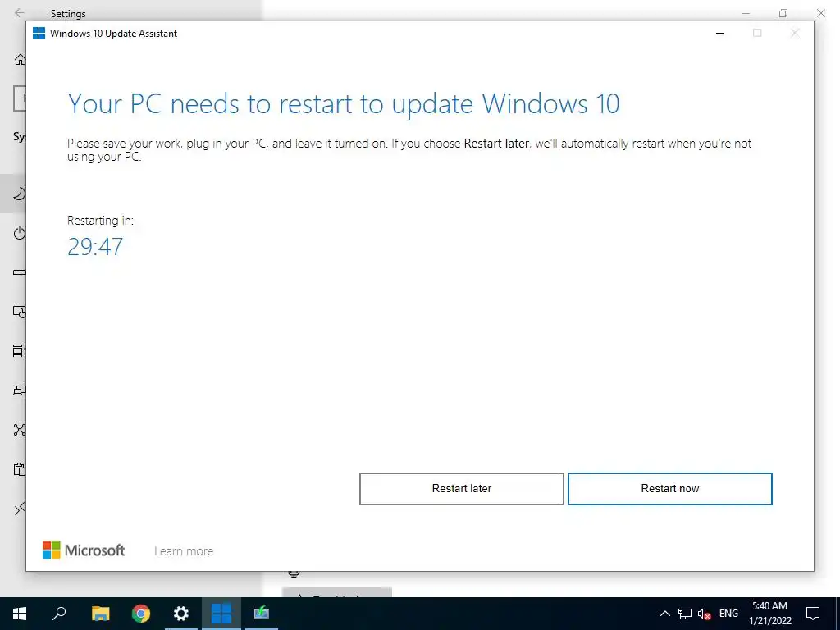Image resolution: width=840 pixels, height=630 pixels.
Task: Choose Restart later
Action: click(x=461, y=489)
